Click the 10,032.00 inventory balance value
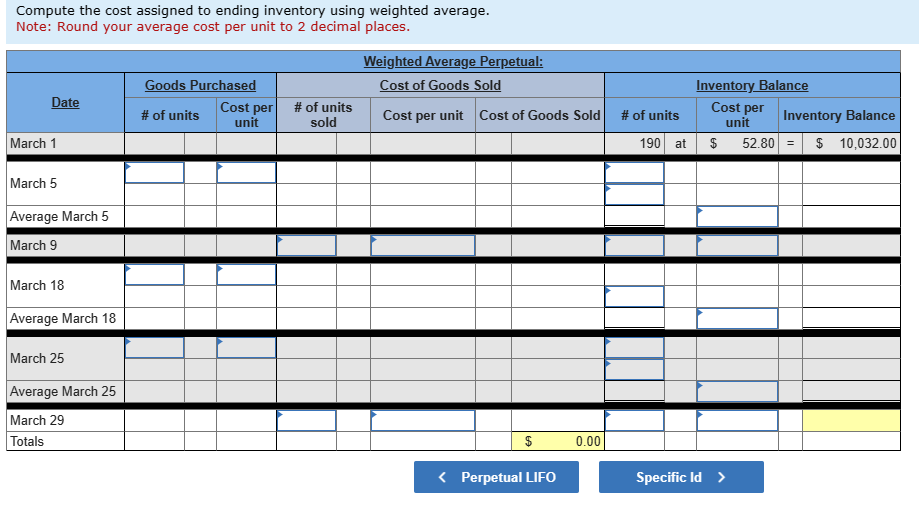Viewport: 919px width, 505px height. [867, 144]
